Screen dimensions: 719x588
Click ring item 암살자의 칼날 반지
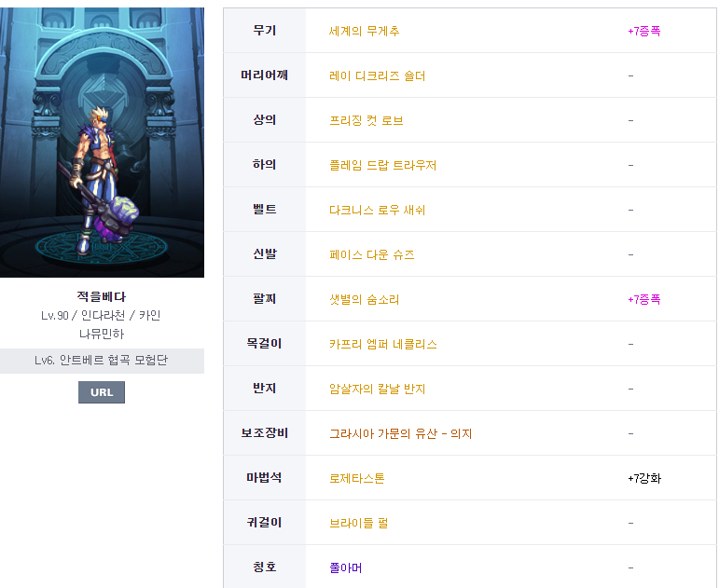coord(377,389)
